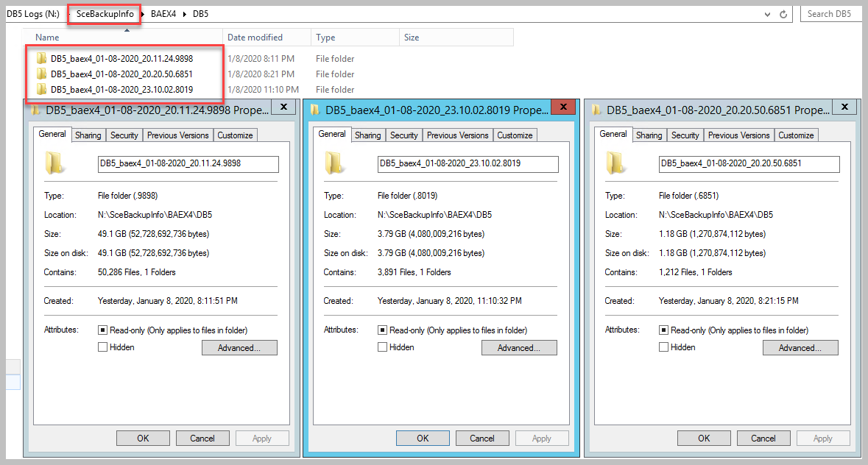Close the 20.11.24.9898 Properties dialog
868x465 pixels.
(x=283, y=107)
